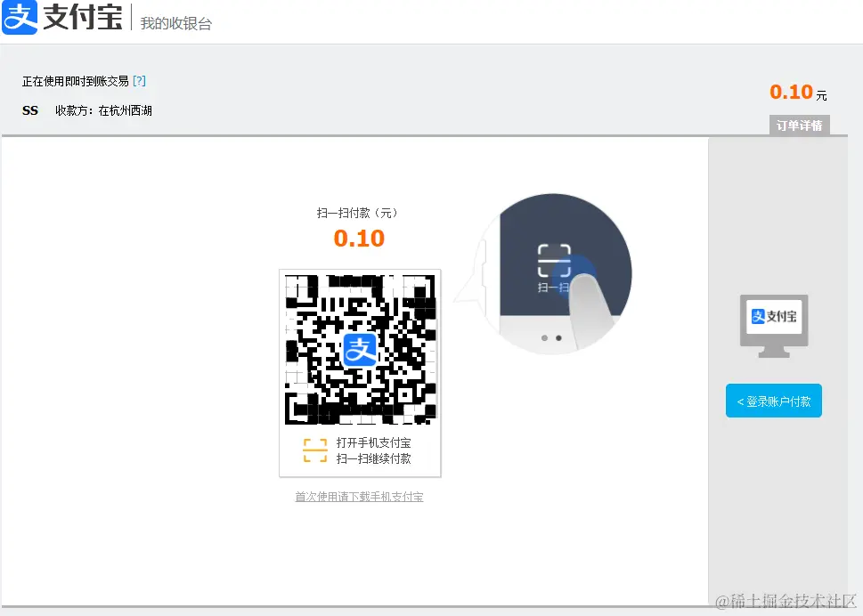Click the 我的收银台 header text

[x=176, y=24]
